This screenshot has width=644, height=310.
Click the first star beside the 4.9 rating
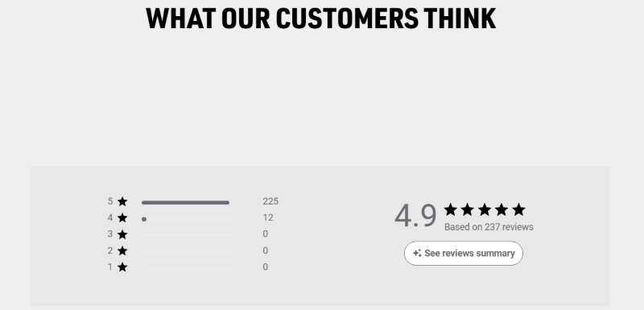click(451, 210)
